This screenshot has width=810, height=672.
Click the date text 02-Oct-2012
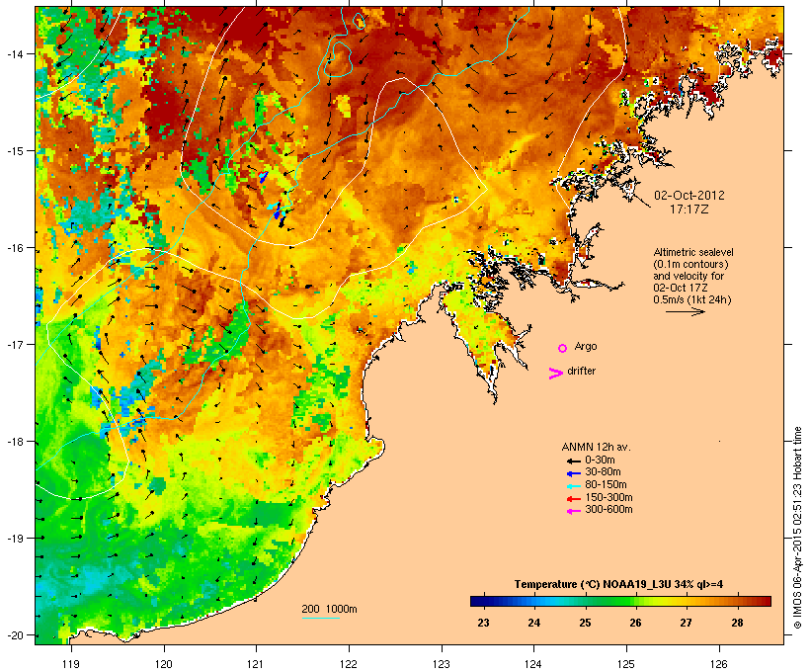click(689, 196)
